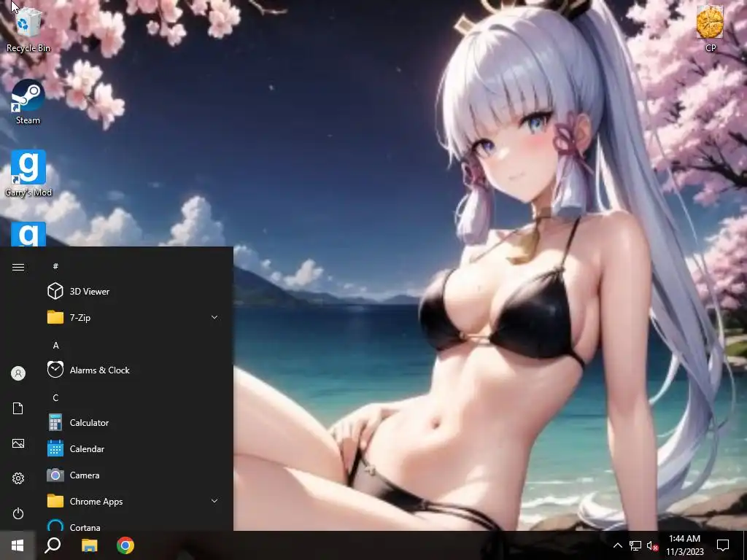Click the # section header in app list

point(55,266)
